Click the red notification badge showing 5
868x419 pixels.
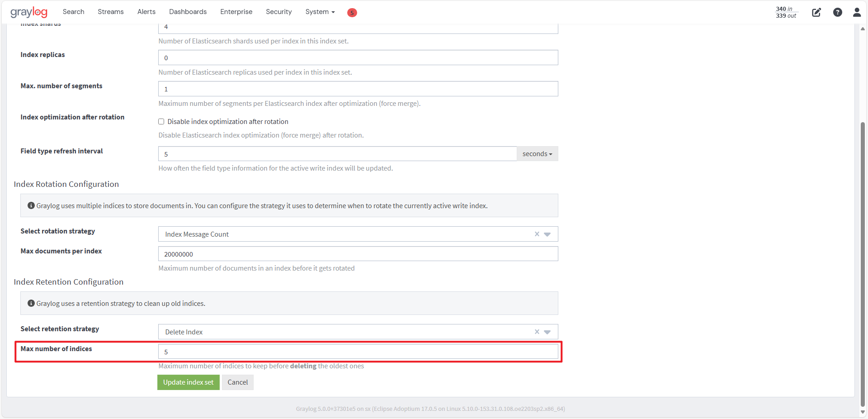[352, 13]
